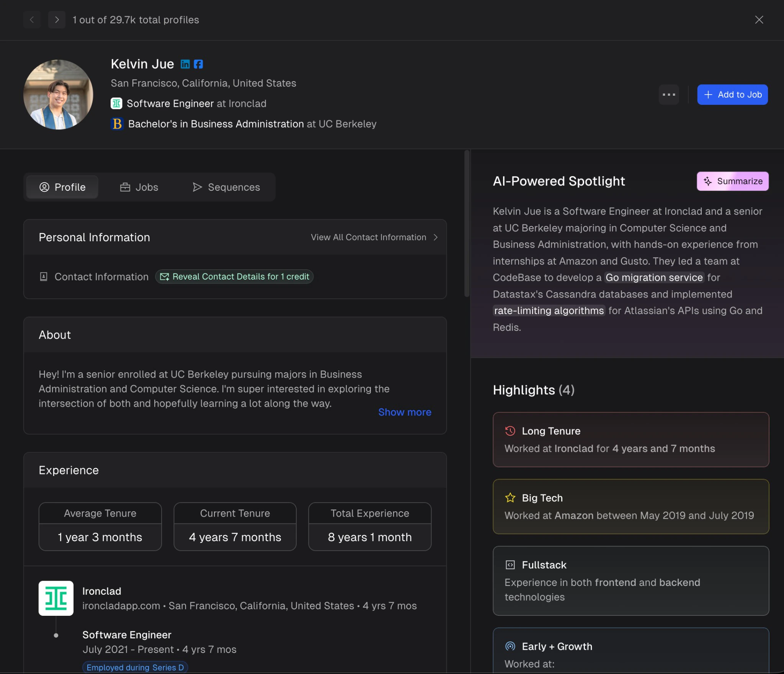Image resolution: width=784 pixels, height=674 pixels.
Task: Click the Highlights (4) heading
Action: pyautogui.click(x=534, y=390)
